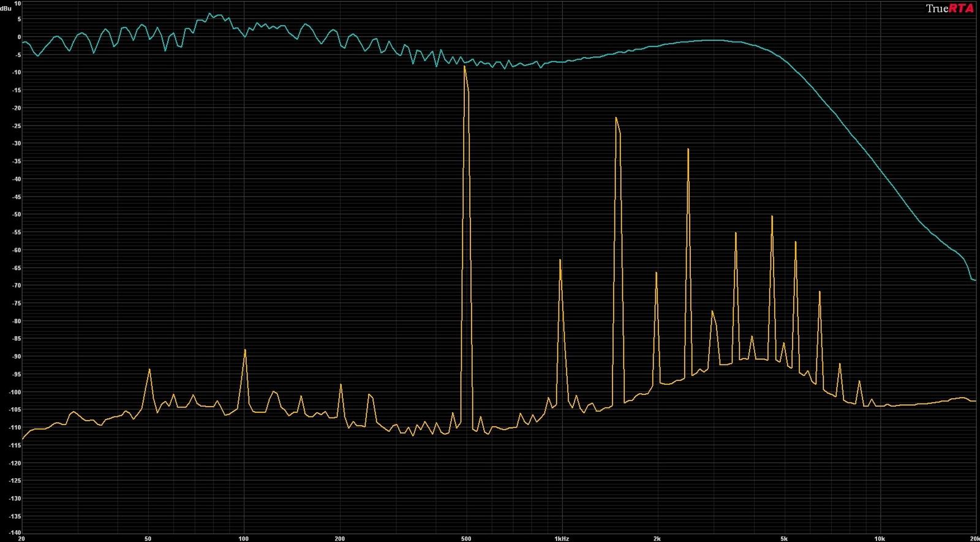Click the dBu axis unit label
The image size is (980, 542).
(6, 9)
